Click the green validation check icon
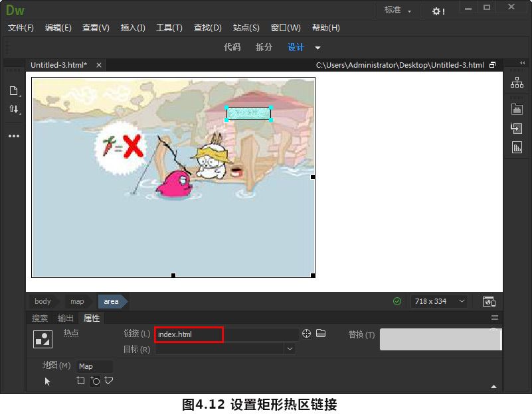 coord(397,301)
